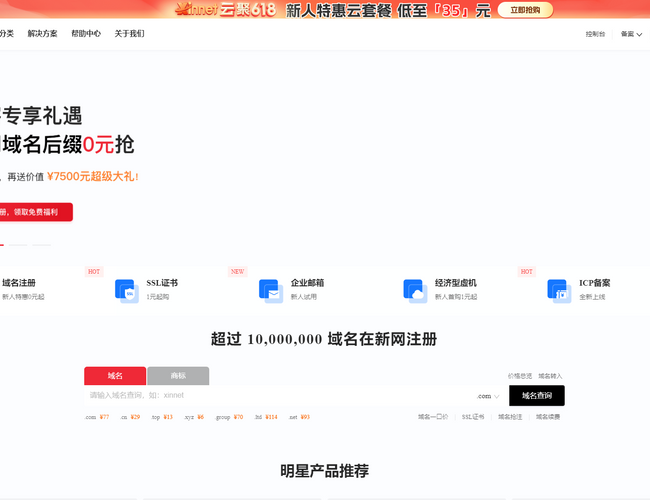The width and height of the screenshot is (650, 500).
Task: Click the 经济型虚机 product title
Action: pos(456,283)
